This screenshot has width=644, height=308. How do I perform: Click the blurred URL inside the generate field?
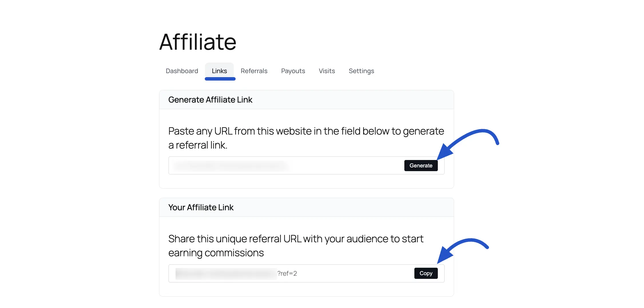pyautogui.click(x=232, y=165)
